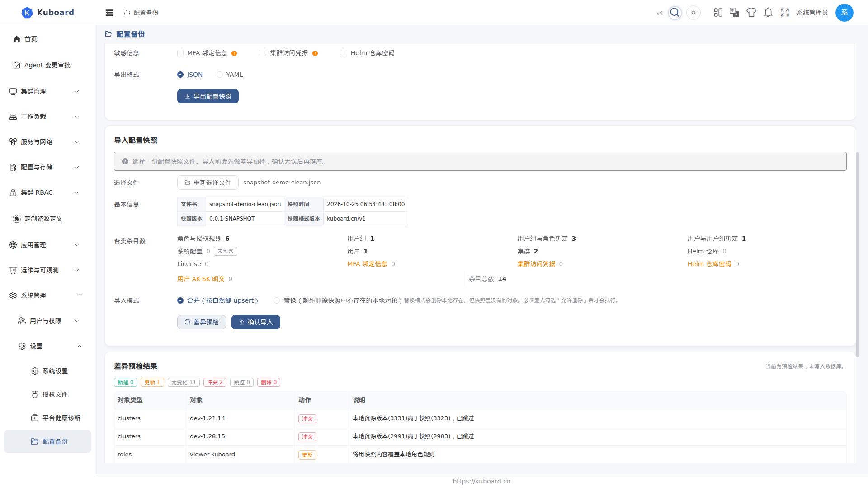Open 系统设置 in sidebar
Screen dimensions: 868x488
point(47,371)
